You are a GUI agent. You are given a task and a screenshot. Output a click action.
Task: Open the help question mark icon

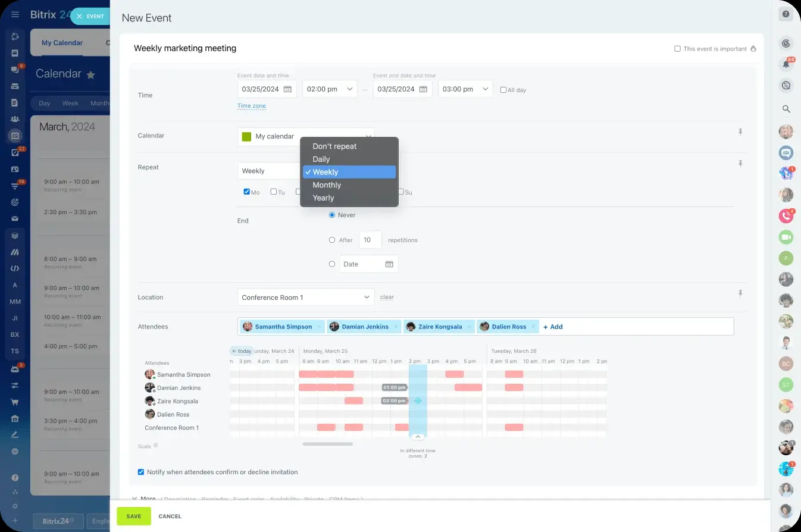786,14
